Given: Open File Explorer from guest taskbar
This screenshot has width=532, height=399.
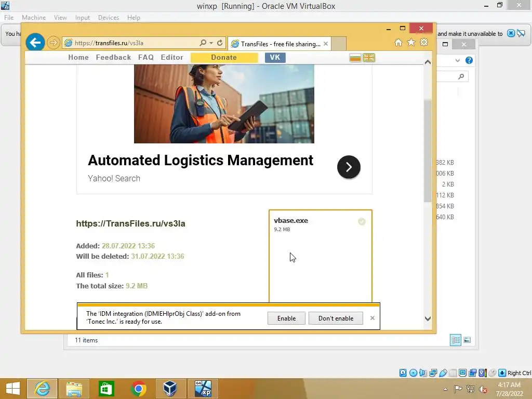Looking at the screenshot, I should point(74,389).
